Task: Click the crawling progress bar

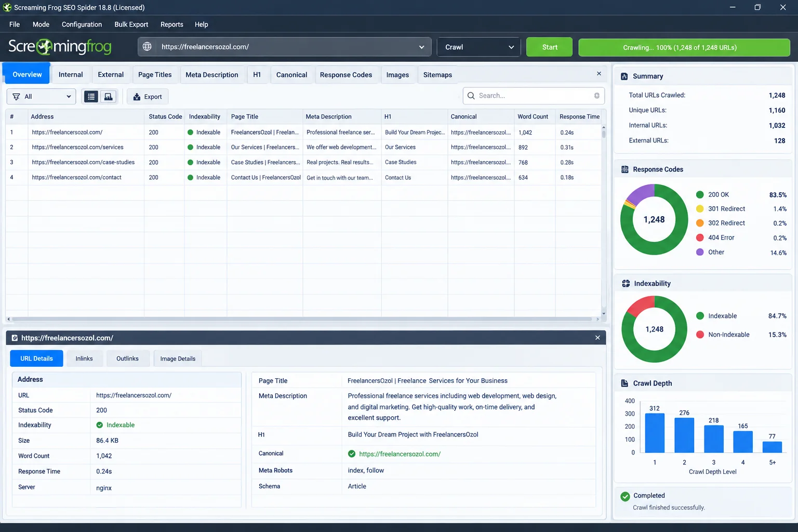Action: point(684,47)
